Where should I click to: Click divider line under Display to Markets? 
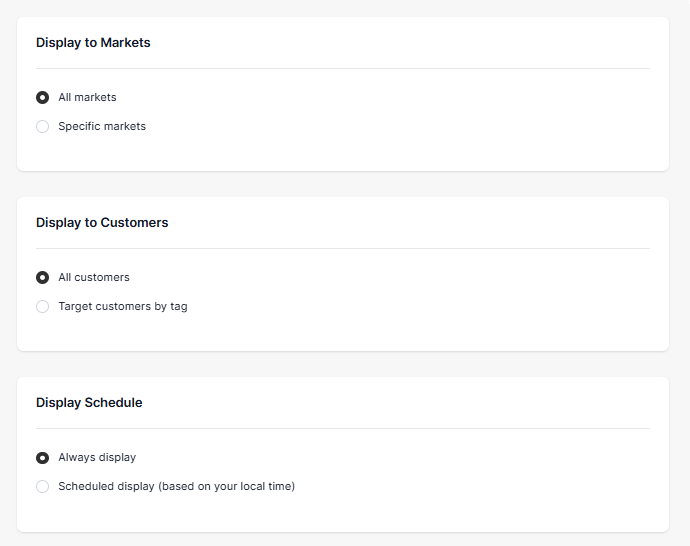343,68
